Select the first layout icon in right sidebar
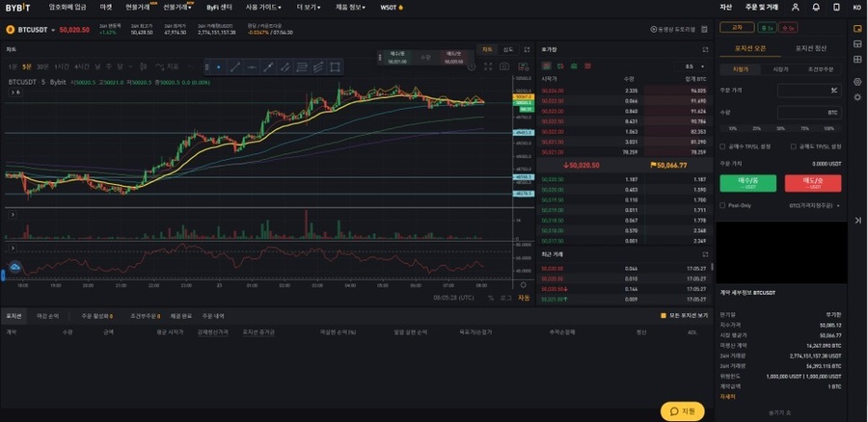 [857, 29]
